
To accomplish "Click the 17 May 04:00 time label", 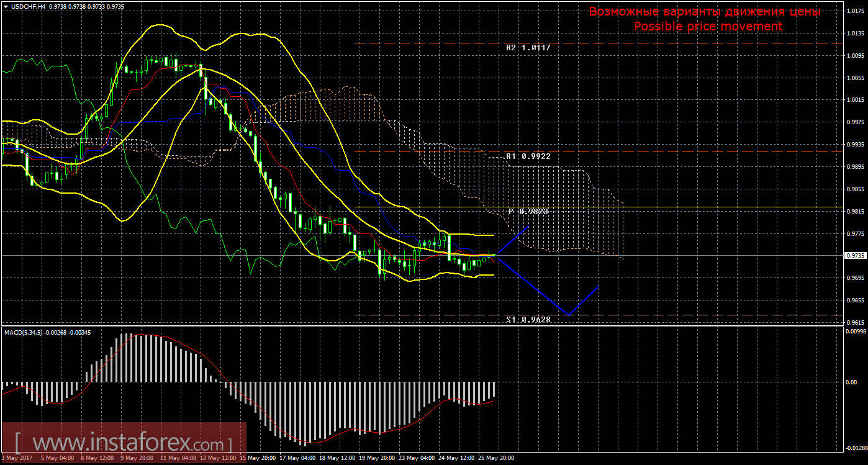I will (296, 458).
